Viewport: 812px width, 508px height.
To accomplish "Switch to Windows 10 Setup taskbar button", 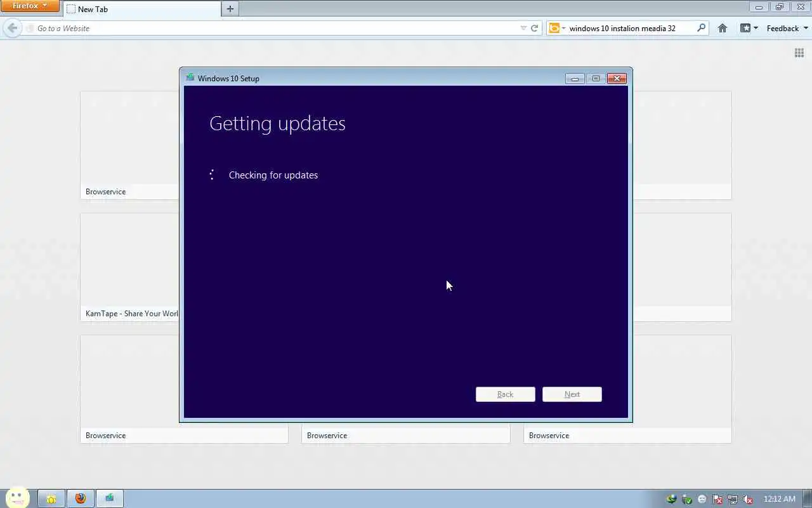I will point(110,499).
